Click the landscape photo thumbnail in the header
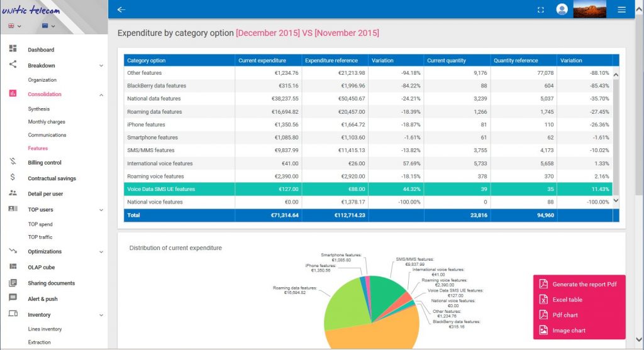Image resolution: width=644 pixels, height=350 pixels. (589, 9)
